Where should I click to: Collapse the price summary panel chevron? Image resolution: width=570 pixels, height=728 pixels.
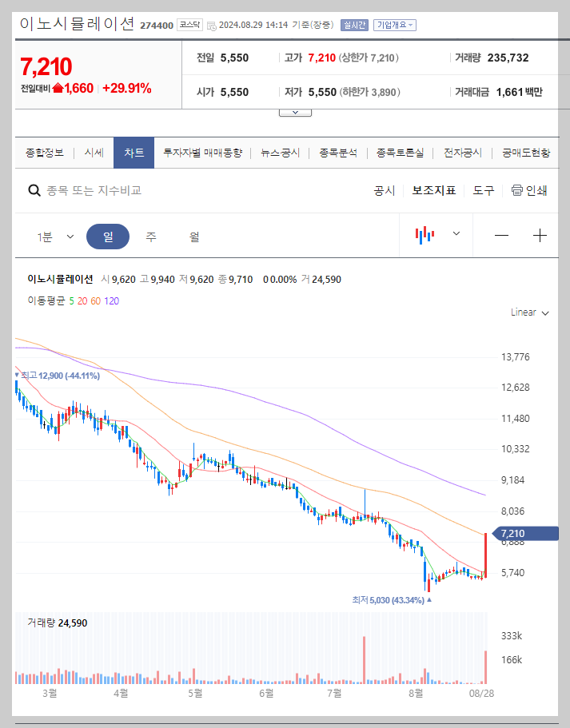point(294,112)
